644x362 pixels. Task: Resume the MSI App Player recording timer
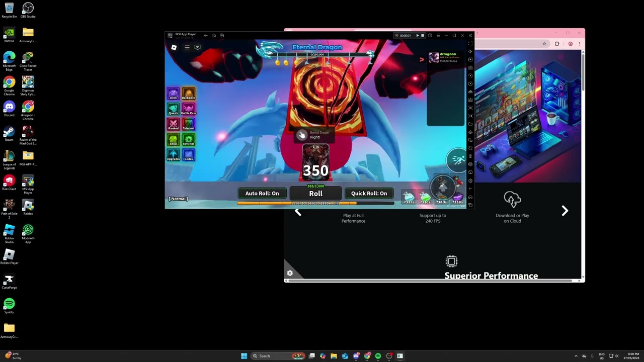(417, 35)
